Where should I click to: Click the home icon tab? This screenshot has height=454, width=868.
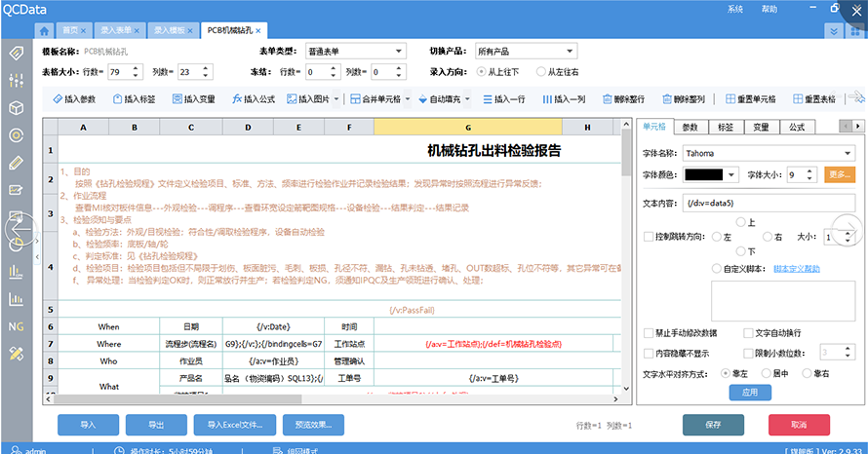[x=45, y=31]
